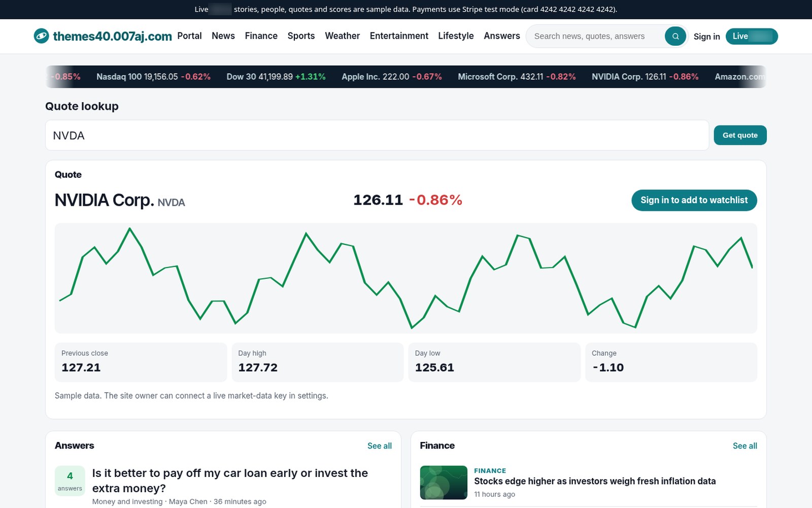The image size is (812, 508).
Task: Click the Microsoft Corp. ticker entry
Action: [x=517, y=77]
